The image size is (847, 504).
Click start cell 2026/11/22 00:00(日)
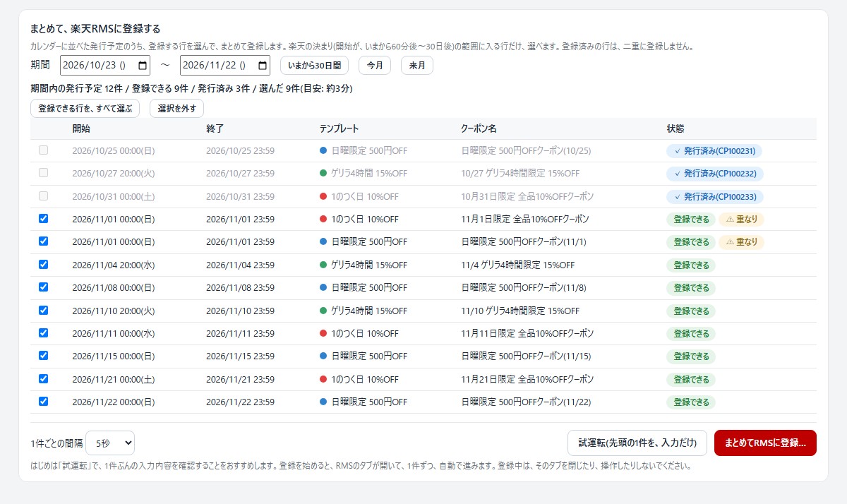(114, 402)
